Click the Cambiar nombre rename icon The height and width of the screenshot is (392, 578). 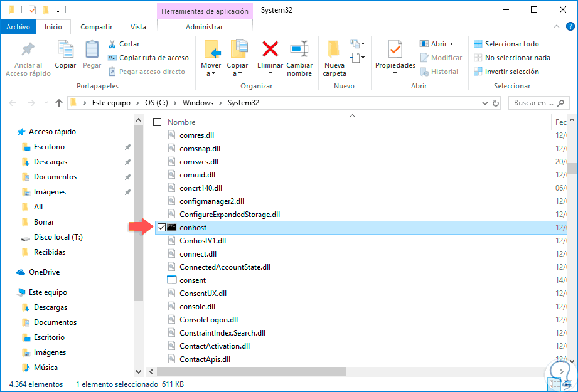pos(299,49)
